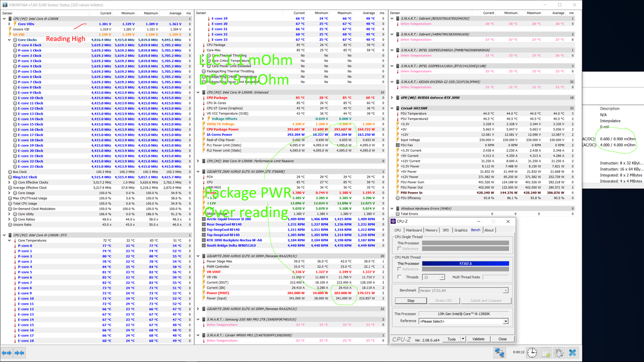Image resolution: width=644 pixels, height=362 pixels.
Task: Open the clock icon for sensor polling settings
Action: click(532, 352)
